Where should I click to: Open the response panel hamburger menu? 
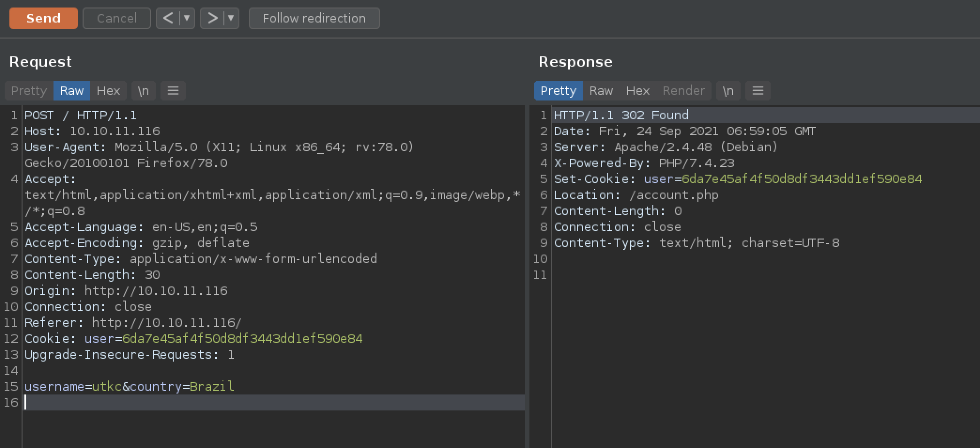(758, 91)
